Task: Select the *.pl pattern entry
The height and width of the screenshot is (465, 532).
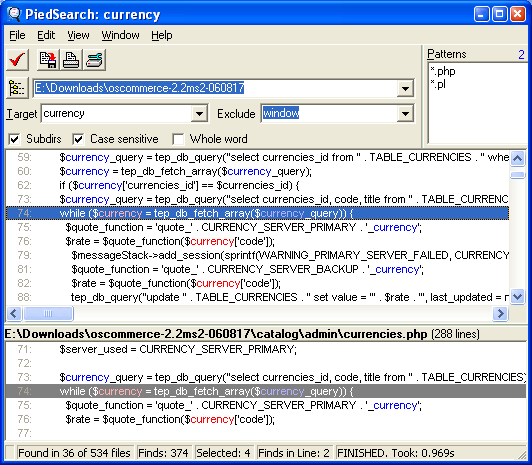Action: pos(438,84)
